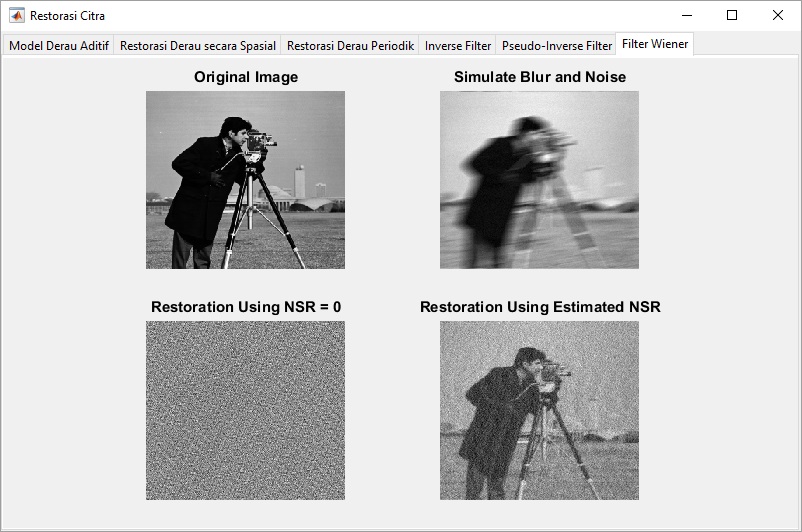Click the MATLAB icon in title bar
Image resolution: width=802 pixels, height=532 pixels.
pyautogui.click(x=17, y=16)
